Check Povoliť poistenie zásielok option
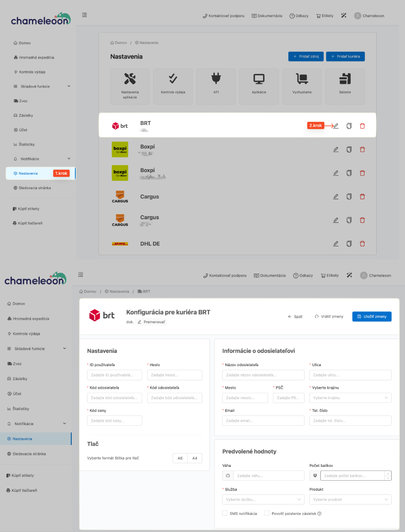405x532 pixels. point(267,513)
